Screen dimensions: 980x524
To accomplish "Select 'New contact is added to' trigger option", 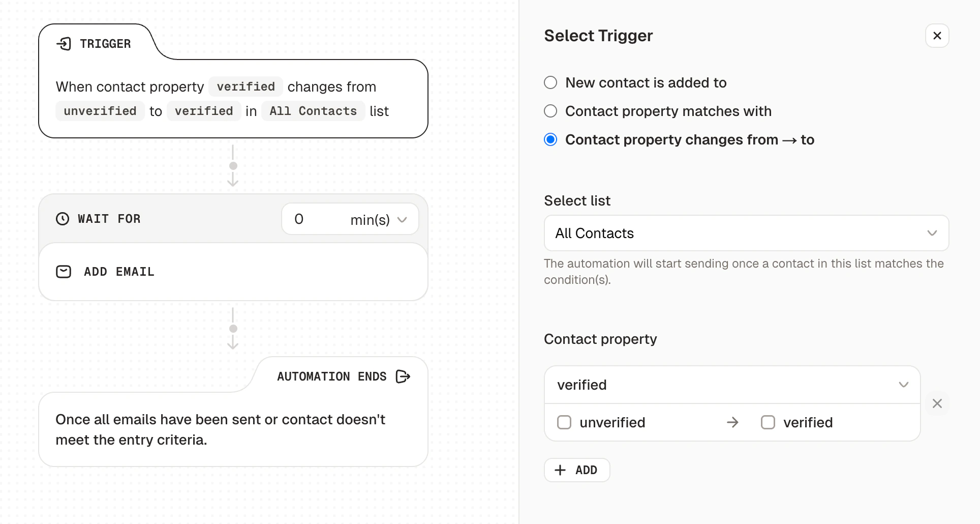I will (x=550, y=82).
